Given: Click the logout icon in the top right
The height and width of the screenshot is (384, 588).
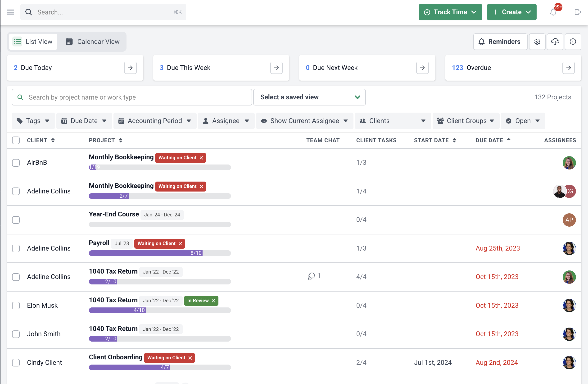Looking at the screenshot, I should [x=578, y=12].
